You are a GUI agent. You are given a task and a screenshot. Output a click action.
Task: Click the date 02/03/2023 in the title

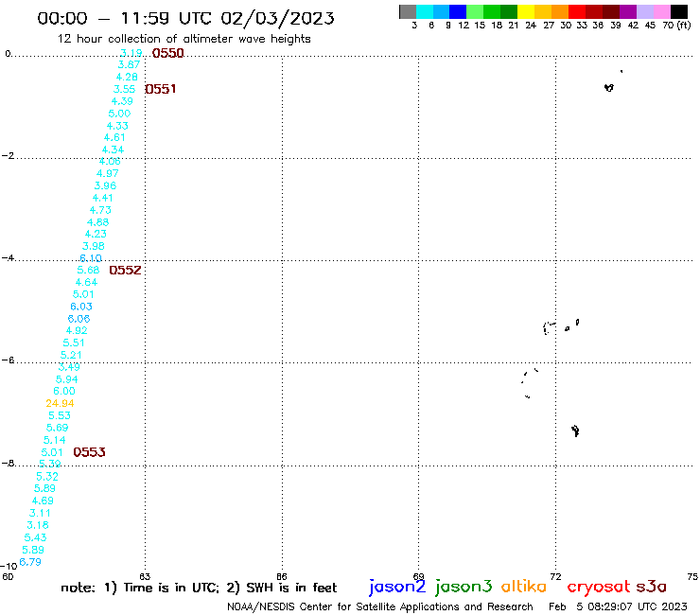[277, 18]
